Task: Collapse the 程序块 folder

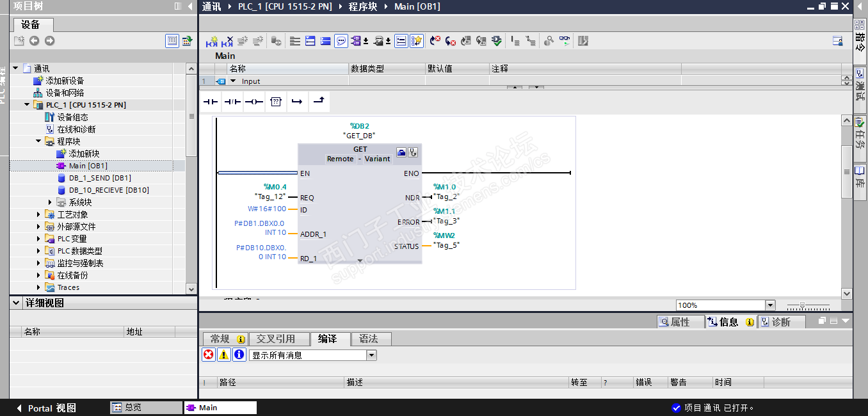Action: tap(38, 141)
